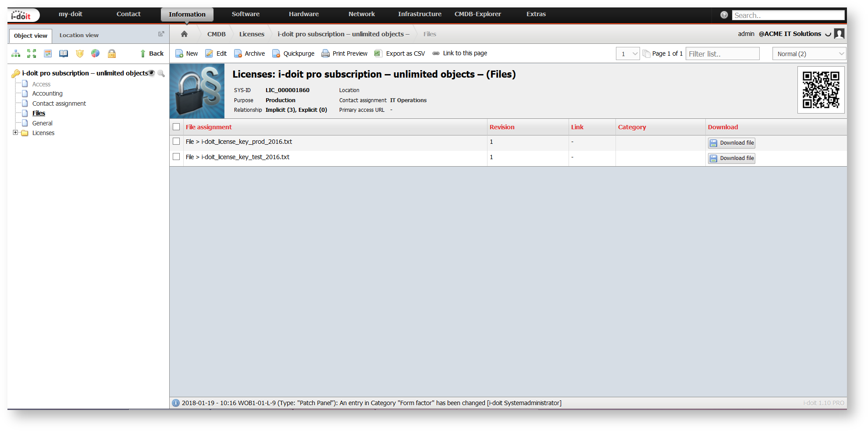Switch to Object view tab

coord(30,36)
